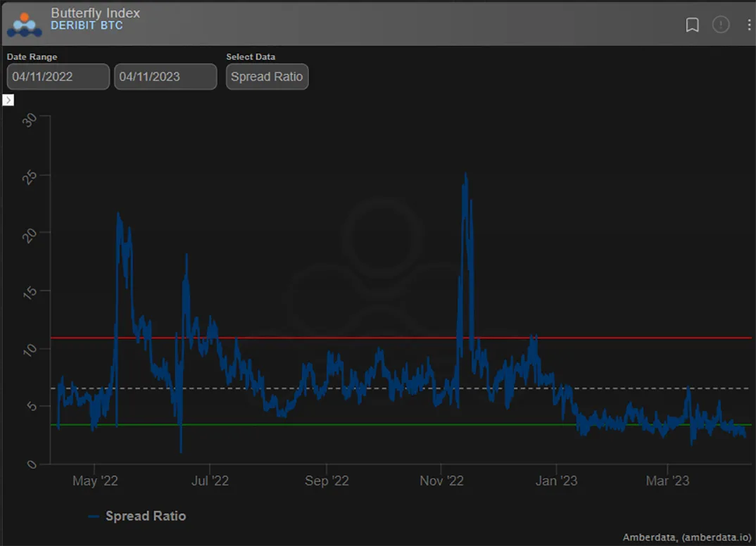Expand the side panel chevron arrow
This screenshot has height=546, width=756.
pos(8,100)
